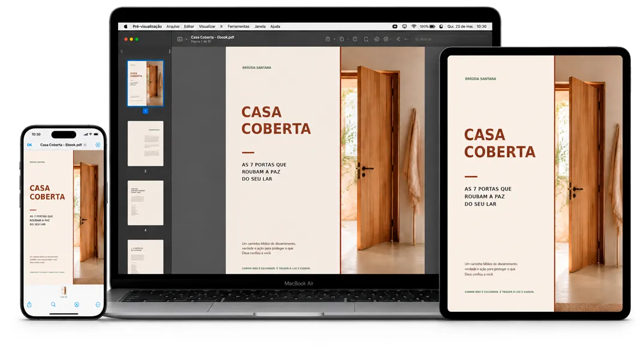Click the red close window button
Screen dimensions: 644x355
point(126,39)
